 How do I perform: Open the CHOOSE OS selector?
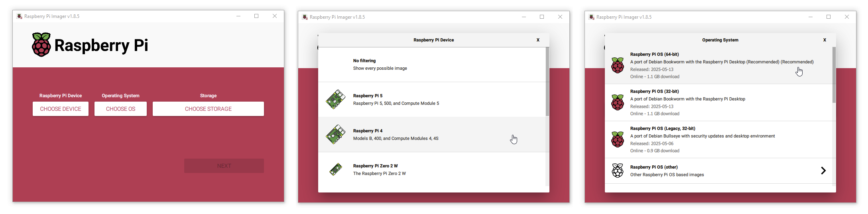[x=120, y=109]
